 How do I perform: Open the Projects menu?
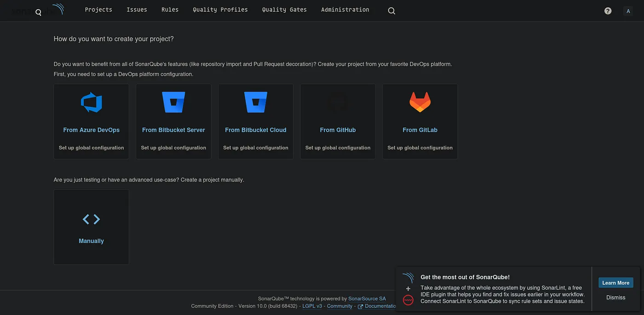(x=98, y=10)
